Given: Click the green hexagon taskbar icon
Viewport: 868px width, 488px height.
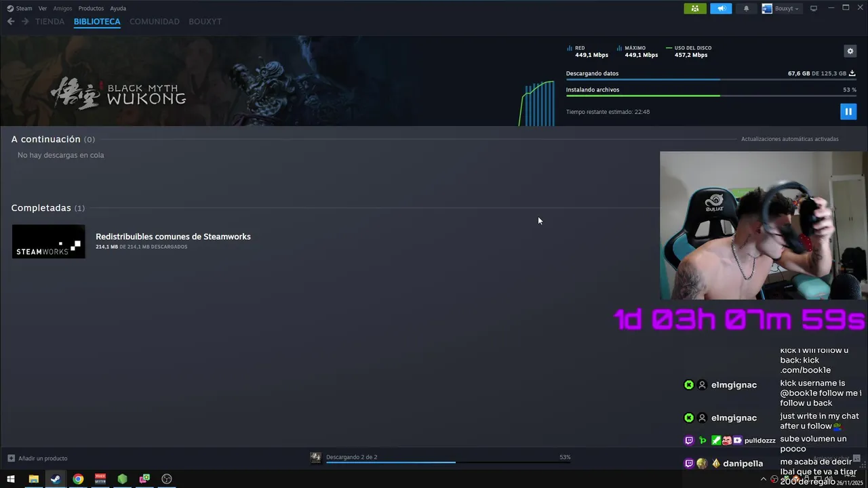Looking at the screenshot, I should [122, 479].
